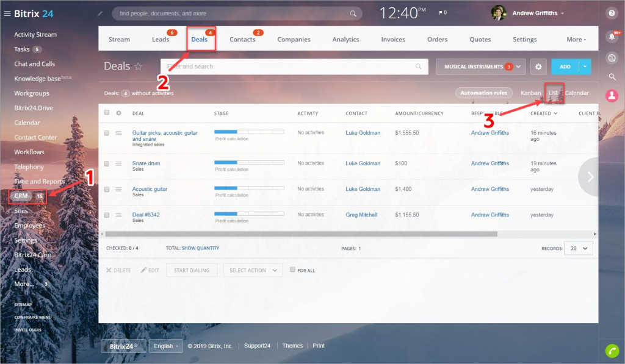This screenshot has width=625, height=364.
Task: Click the right arrow to scroll the table
Action: 590,177
